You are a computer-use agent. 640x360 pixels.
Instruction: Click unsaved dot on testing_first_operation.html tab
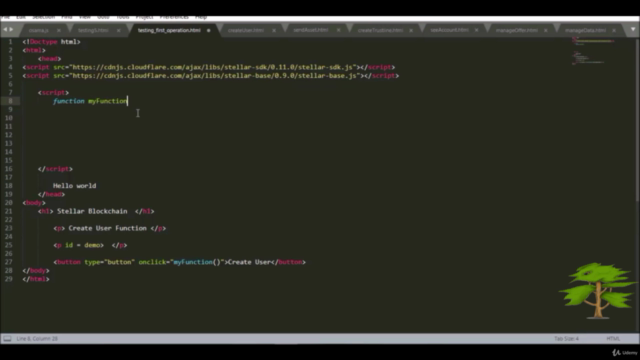[209, 30]
